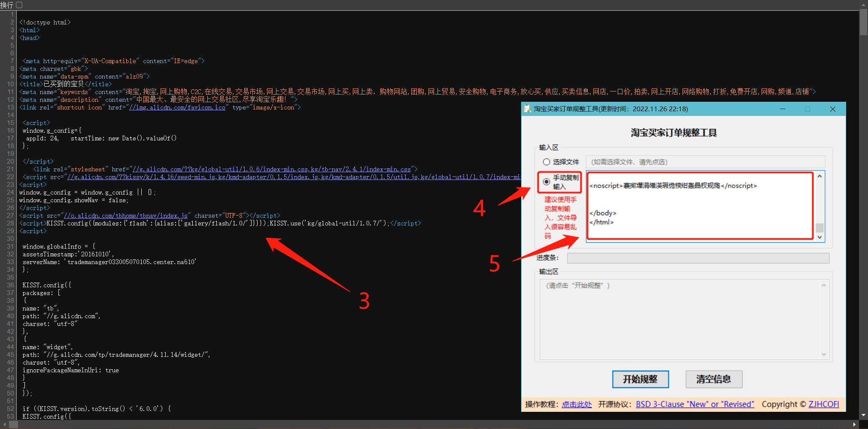The width and height of the screenshot is (868, 429).
Task: Click the meta charset="gbk" line
Action: pos(54,69)
